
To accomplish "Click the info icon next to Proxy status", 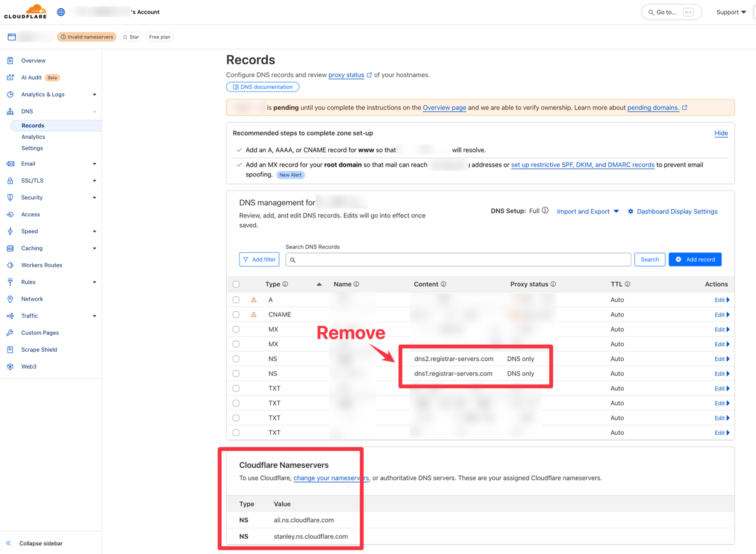I will pyautogui.click(x=553, y=284).
